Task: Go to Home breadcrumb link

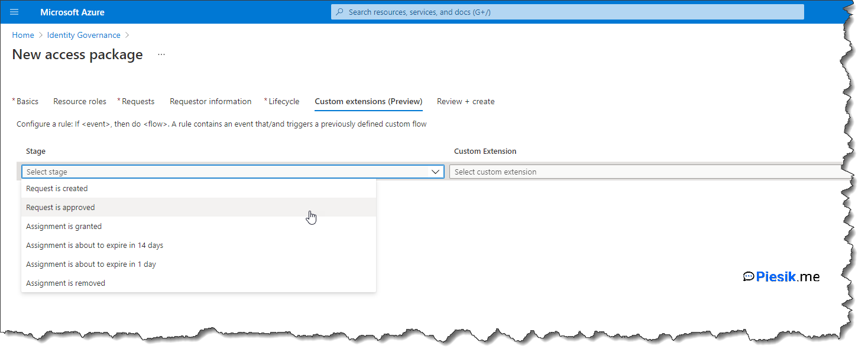Action: coord(23,35)
